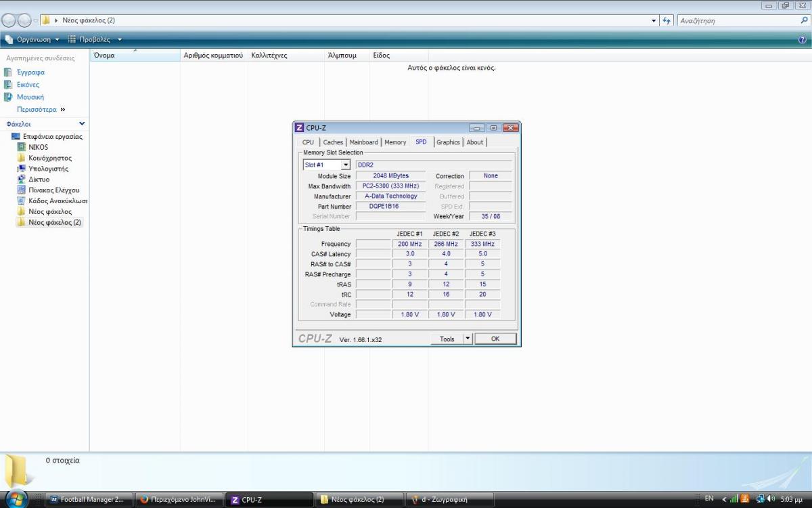This screenshot has height=508, width=812.
Task: Open Εικόνες favorite link
Action: [x=28, y=85]
